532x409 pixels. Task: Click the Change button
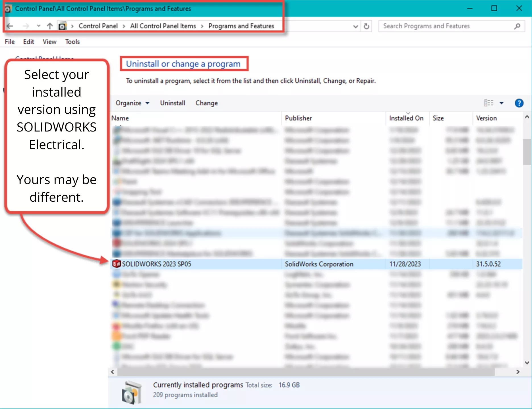pyautogui.click(x=207, y=103)
